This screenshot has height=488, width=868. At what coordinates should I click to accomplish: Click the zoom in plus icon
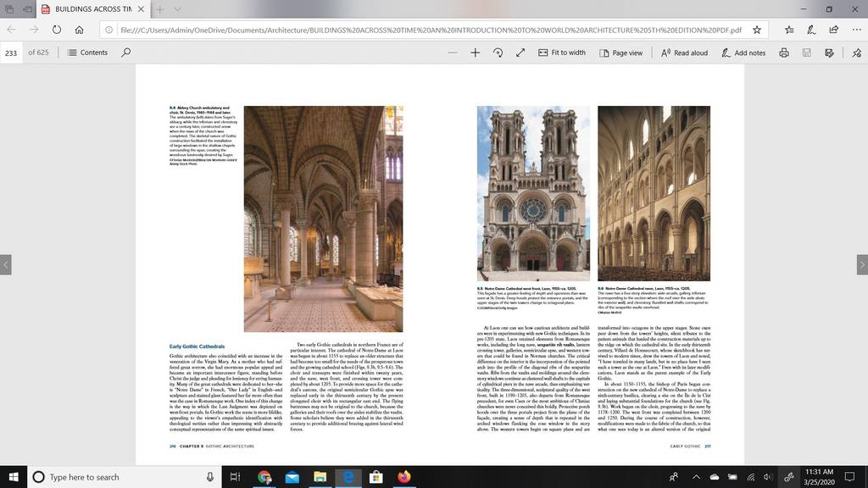475,53
